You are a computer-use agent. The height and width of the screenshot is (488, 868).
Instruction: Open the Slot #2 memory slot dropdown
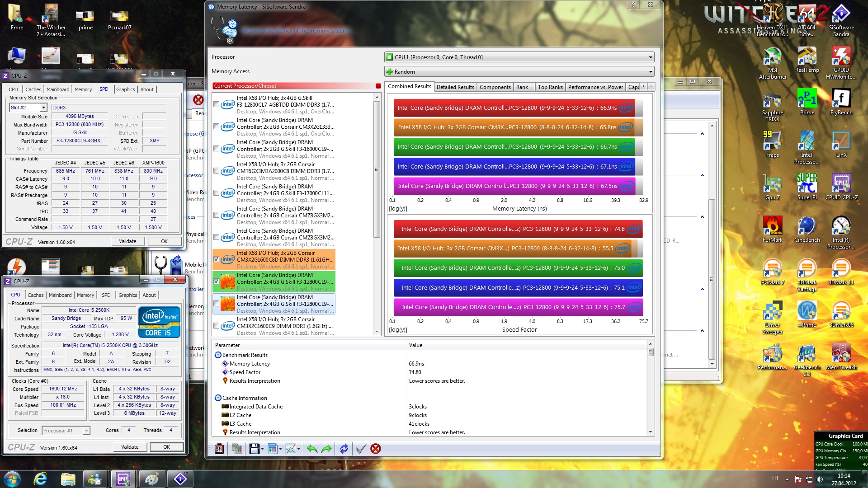click(x=43, y=108)
